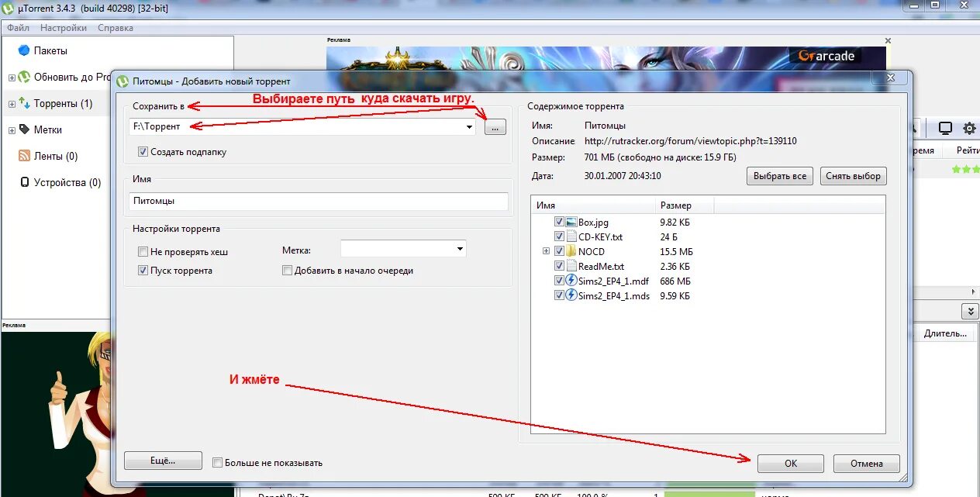Click Снять выбор button

click(x=853, y=176)
